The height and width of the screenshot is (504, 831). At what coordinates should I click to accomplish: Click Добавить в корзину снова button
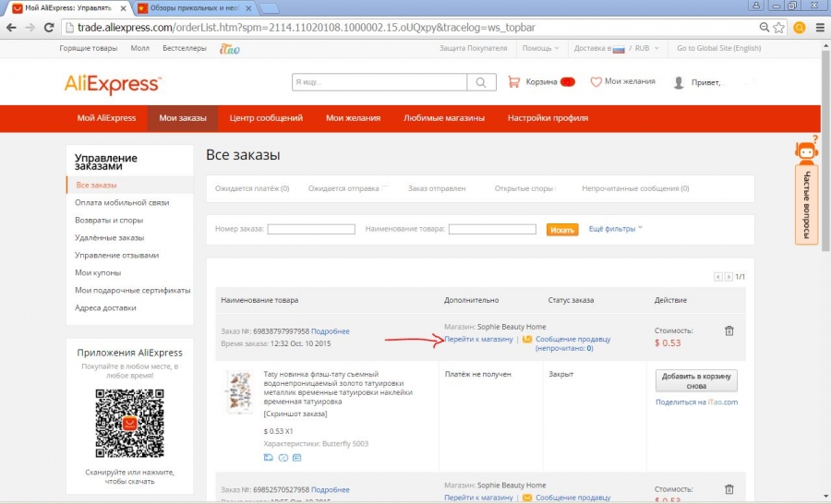[x=696, y=380]
